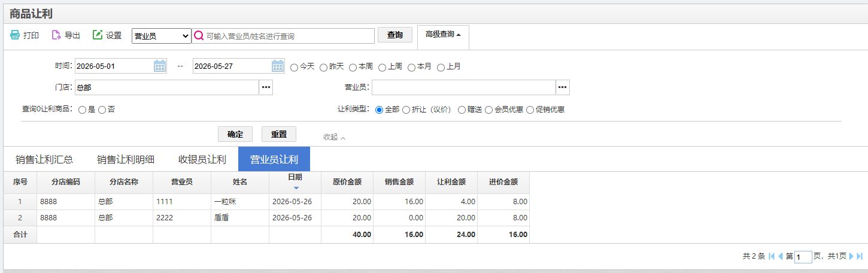Select the 本周 radio option

(353, 67)
